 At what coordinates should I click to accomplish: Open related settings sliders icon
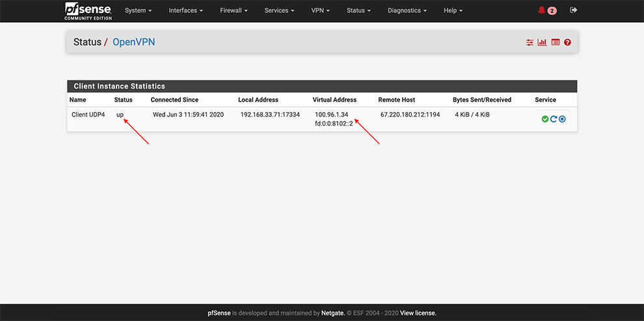pyautogui.click(x=530, y=42)
